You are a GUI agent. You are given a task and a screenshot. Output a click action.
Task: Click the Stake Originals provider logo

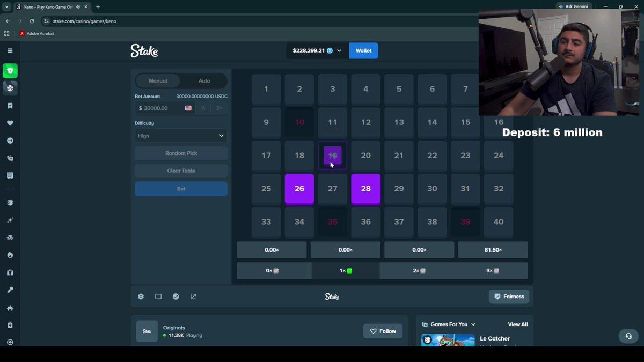(147, 331)
